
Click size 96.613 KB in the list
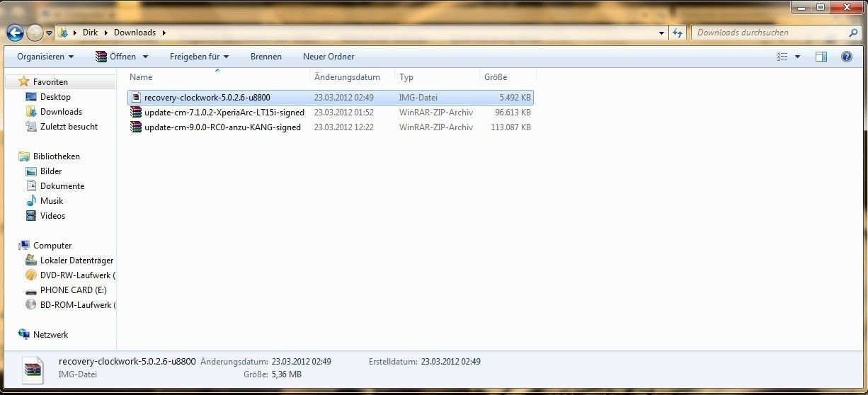513,113
